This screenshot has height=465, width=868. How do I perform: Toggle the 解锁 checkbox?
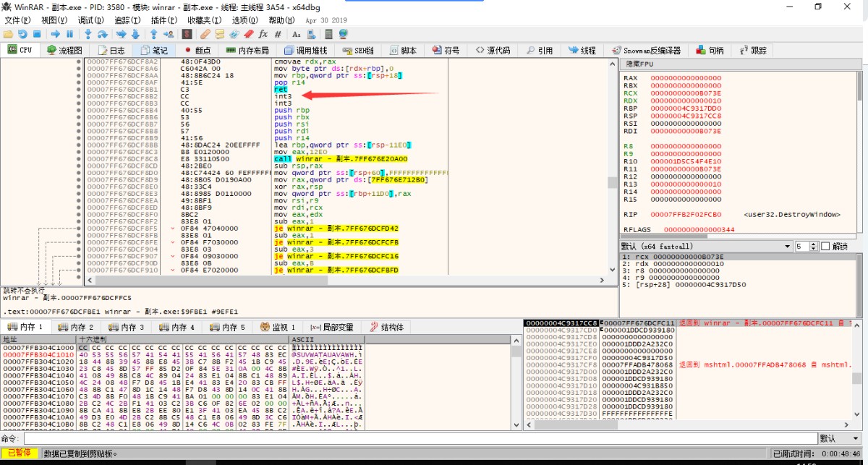tap(826, 247)
